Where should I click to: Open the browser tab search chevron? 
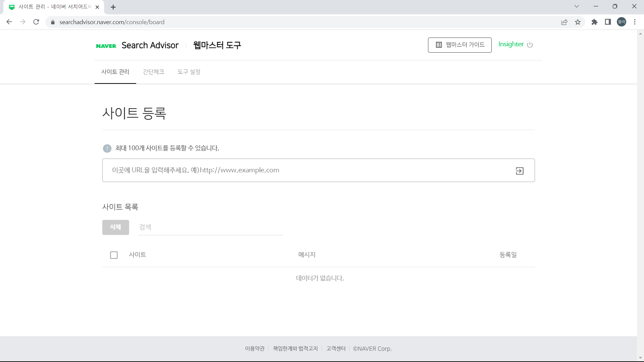pos(577,6)
